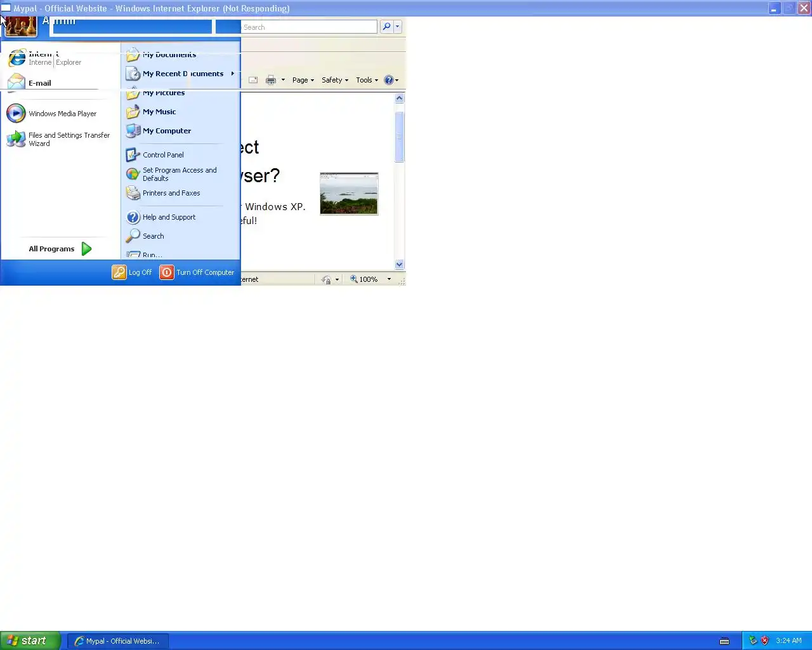Click the Windows Start button
The height and width of the screenshot is (650, 812).
30,640
